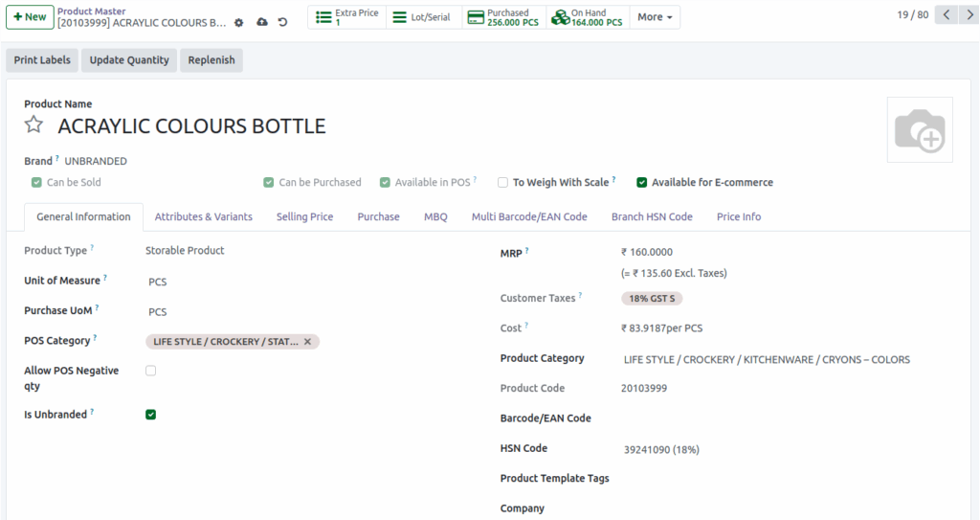
Task: Click the Storable Product type value
Action: [185, 250]
